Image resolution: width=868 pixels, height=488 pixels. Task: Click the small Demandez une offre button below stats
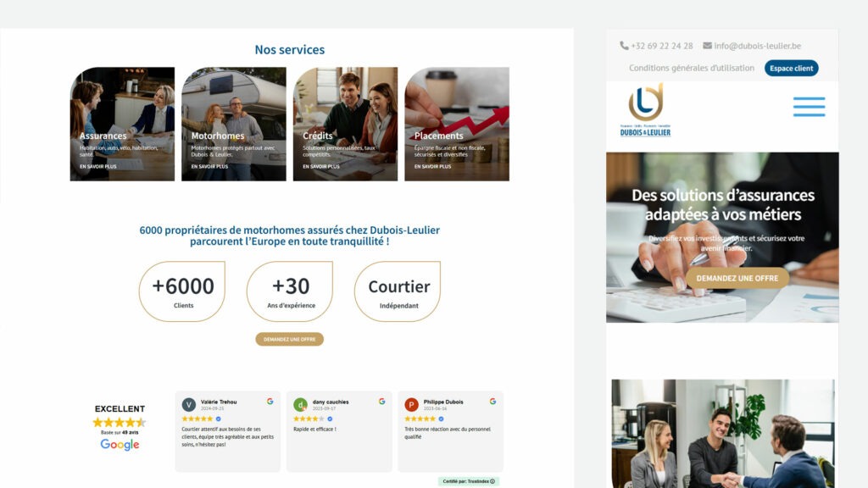pyautogui.click(x=290, y=339)
